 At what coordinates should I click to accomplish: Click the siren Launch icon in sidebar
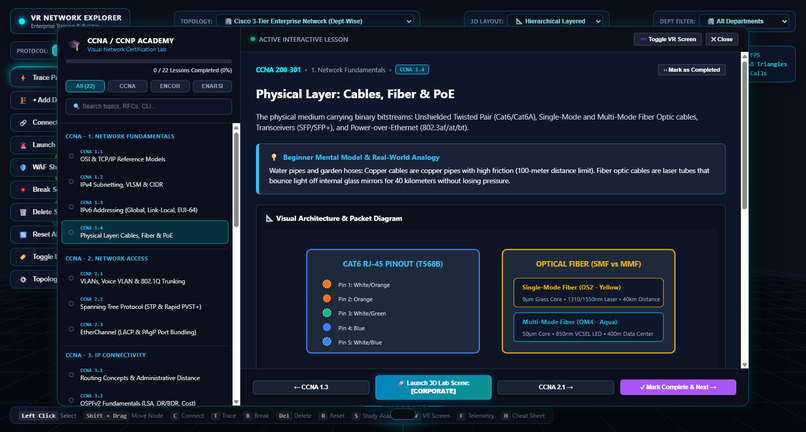coord(23,145)
